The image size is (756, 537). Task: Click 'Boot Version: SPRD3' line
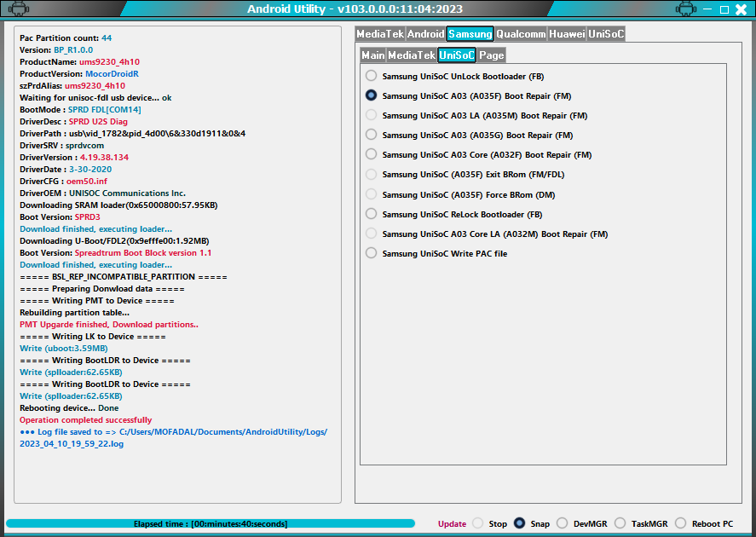coord(60,217)
